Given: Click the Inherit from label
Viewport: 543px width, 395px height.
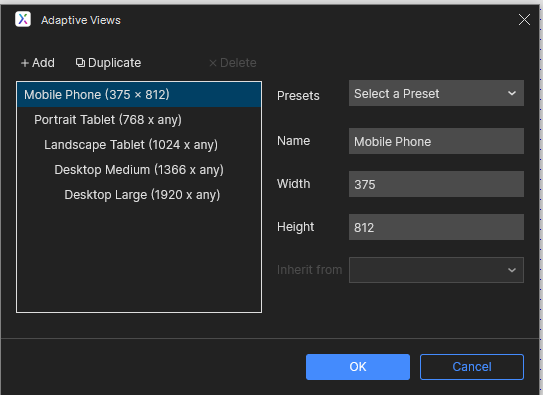Looking at the screenshot, I should coord(310,270).
